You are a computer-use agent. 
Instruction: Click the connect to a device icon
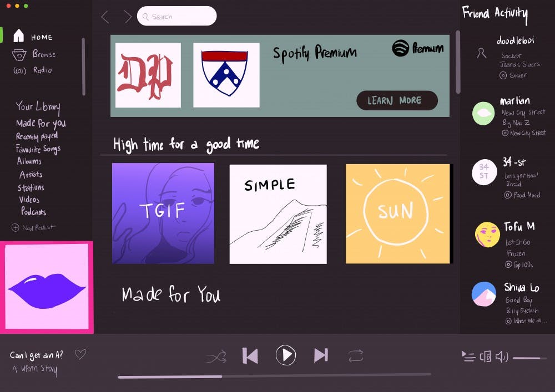coord(485,357)
